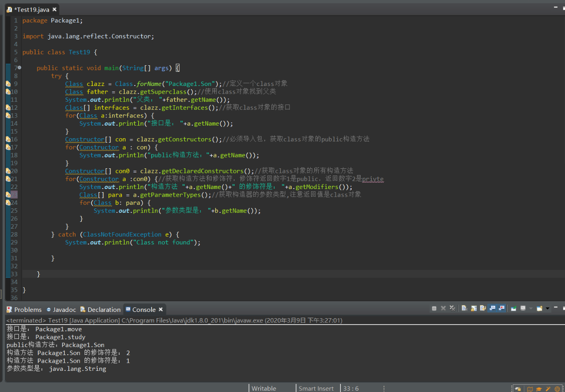This screenshot has height=392, width=565.
Task: Expand the Open Console dropdown arrow
Action: [x=547, y=308]
